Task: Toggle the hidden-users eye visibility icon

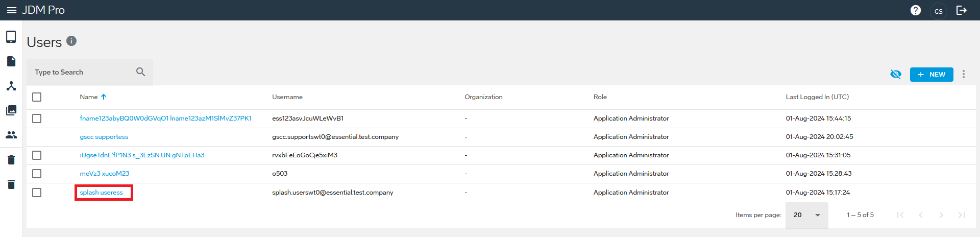Action: click(896, 74)
